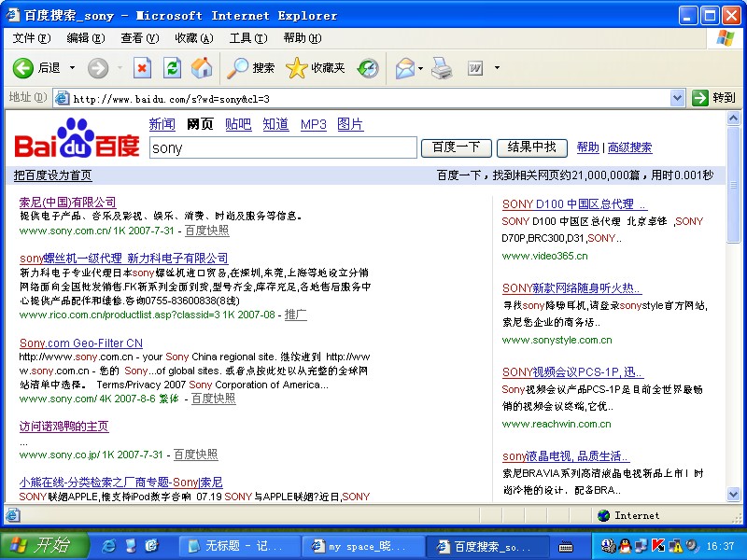Click the Forward arrow button
Image resolution: width=747 pixels, height=560 pixels.
(x=98, y=68)
